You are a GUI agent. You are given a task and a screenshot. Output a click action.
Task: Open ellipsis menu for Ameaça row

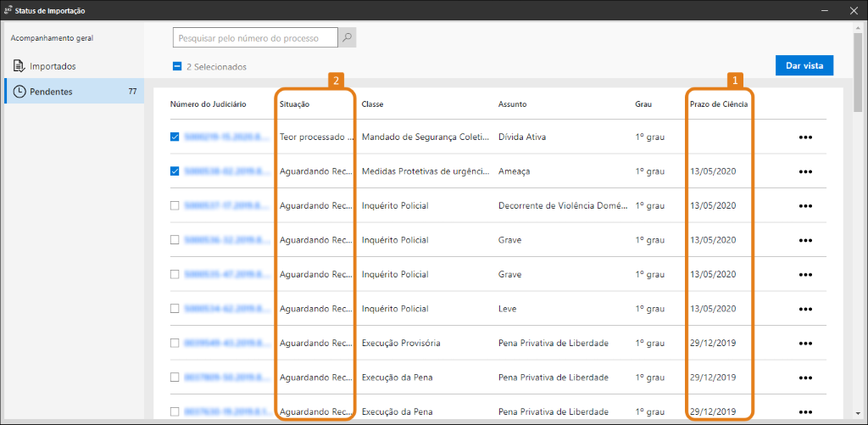(x=805, y=171)
